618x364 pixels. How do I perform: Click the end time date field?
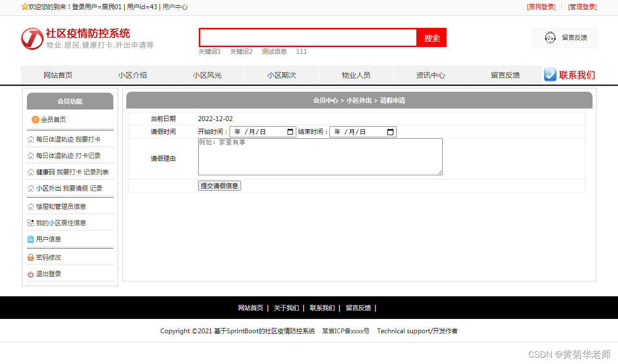click(363, 132)
